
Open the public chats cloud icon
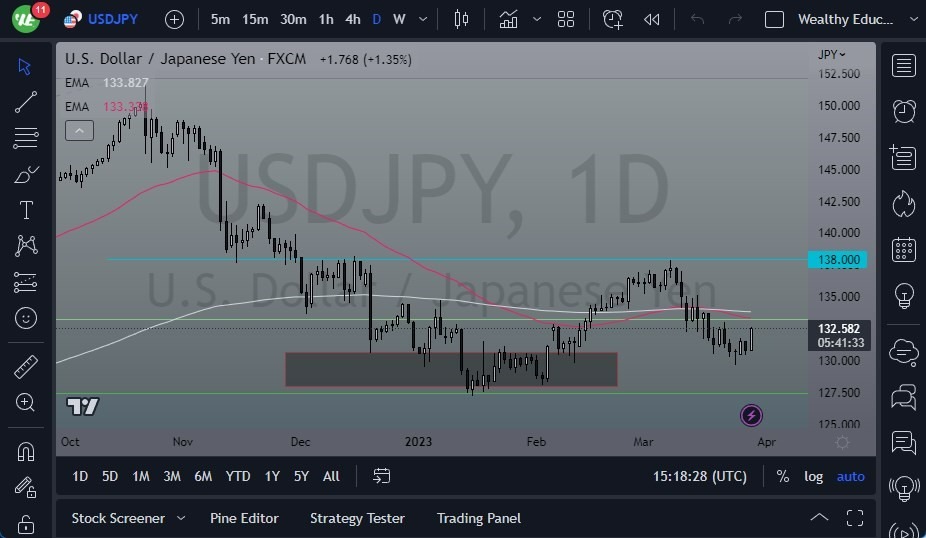pos(904,351)
